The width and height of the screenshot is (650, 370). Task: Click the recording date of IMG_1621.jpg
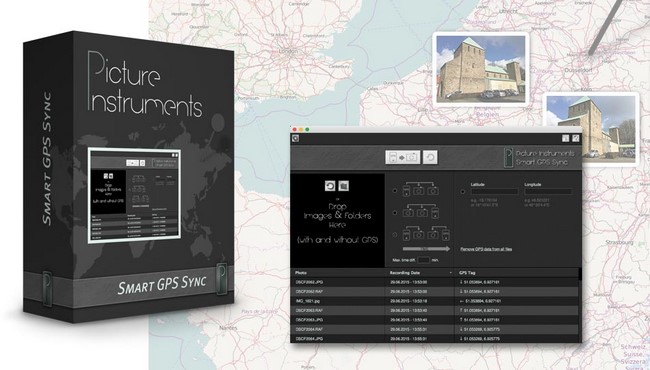[409, 301]
